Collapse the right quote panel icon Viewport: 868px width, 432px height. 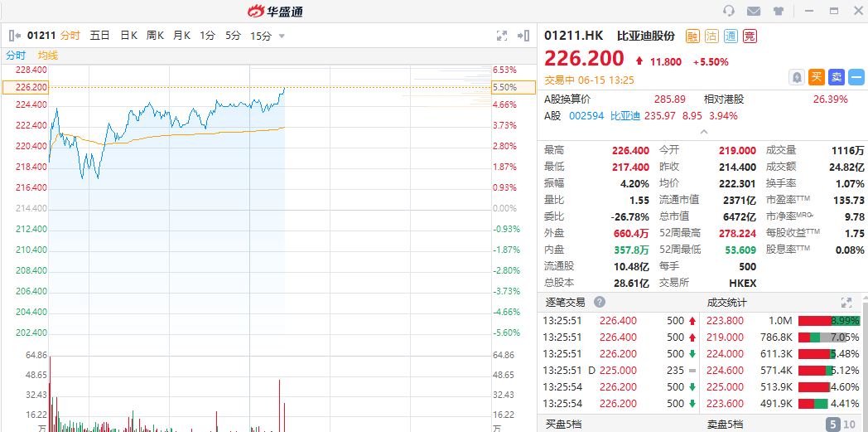tap(523, 36)
